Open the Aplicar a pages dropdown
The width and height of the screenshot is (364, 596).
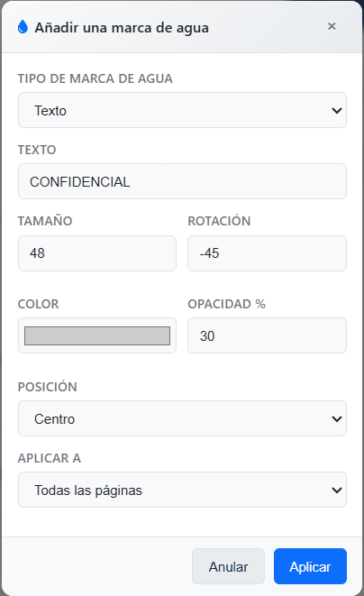pyautogui.click(x=182, y=490)
